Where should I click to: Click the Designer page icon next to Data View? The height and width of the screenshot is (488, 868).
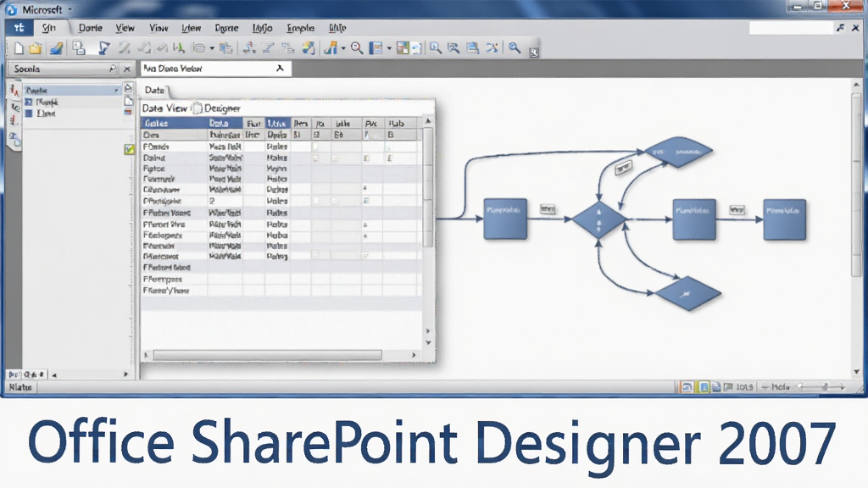tap(197, 108)
